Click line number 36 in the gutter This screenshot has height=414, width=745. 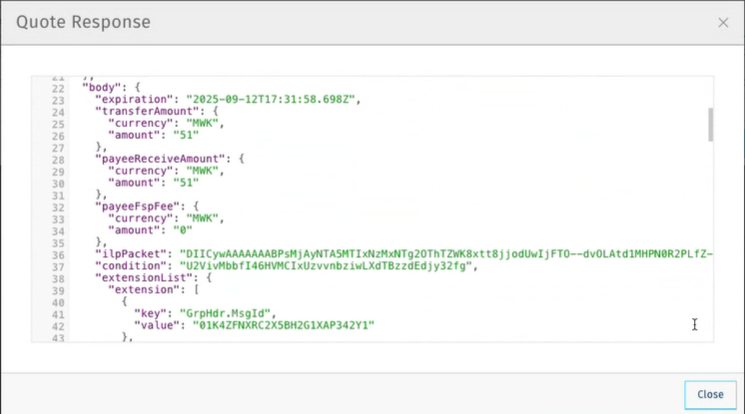pos(57,254)
